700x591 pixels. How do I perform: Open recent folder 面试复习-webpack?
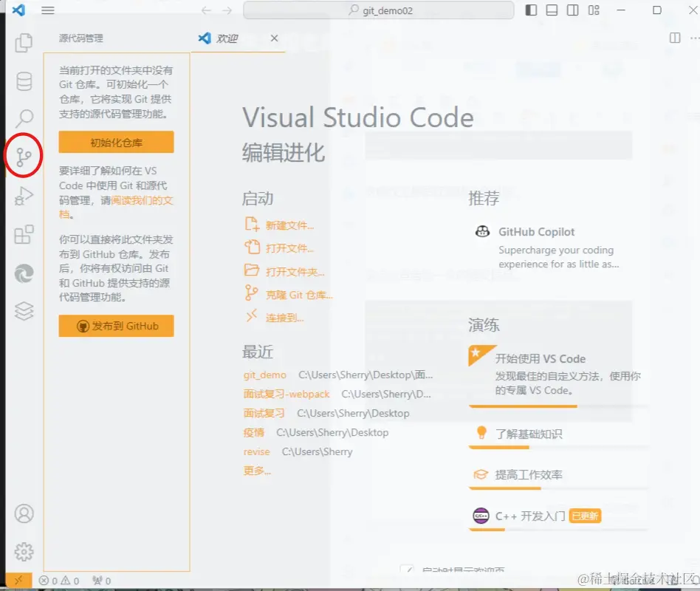286,394
